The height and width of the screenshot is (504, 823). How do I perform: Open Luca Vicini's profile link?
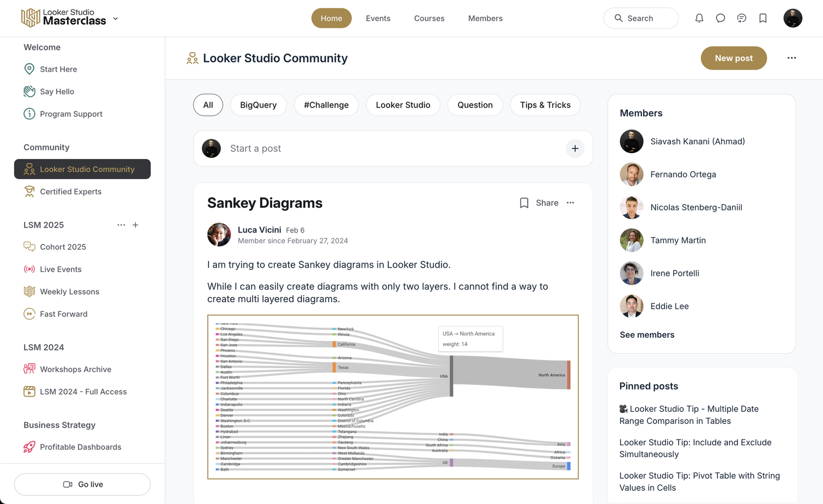(x=260, y=230)
